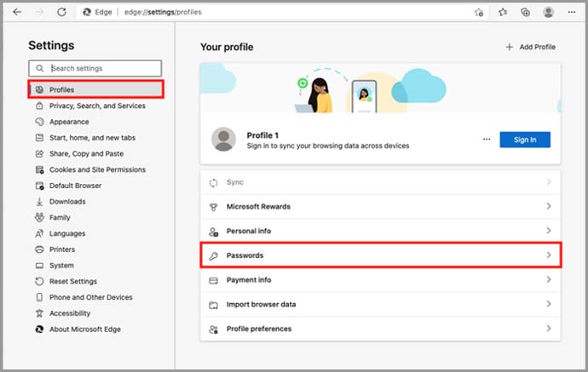This screenshot has width=588, height=372.
Task: Click the Languages icon in sidebar
Action: (x=39, y=233)
